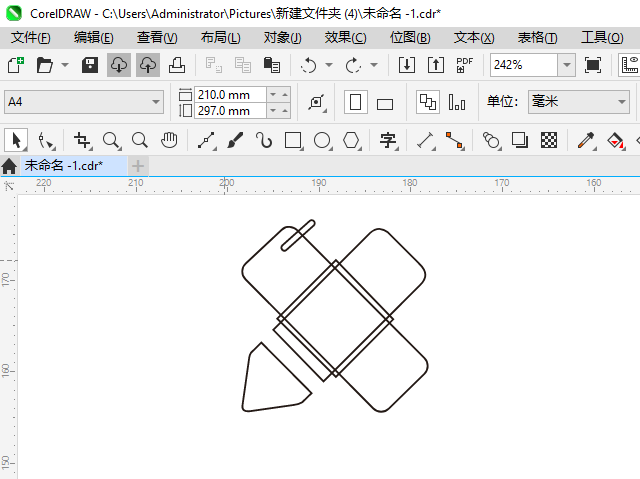Click the Undo arrow icon

309,65
